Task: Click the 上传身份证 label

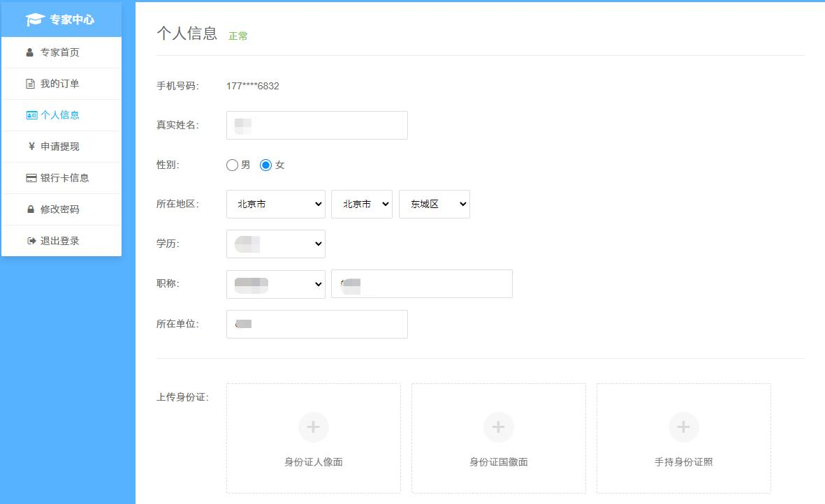Action: point(182,397)
